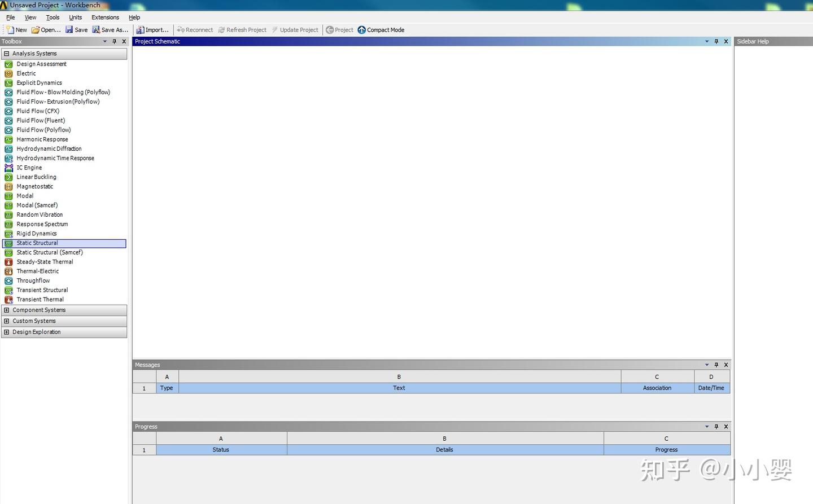Click the IC Engine system icon

click(x=8, y=168)
